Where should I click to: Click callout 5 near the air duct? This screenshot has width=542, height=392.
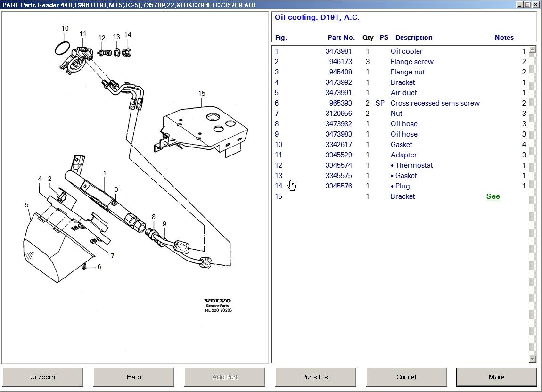pyautogui.click(x=26, y=205)
